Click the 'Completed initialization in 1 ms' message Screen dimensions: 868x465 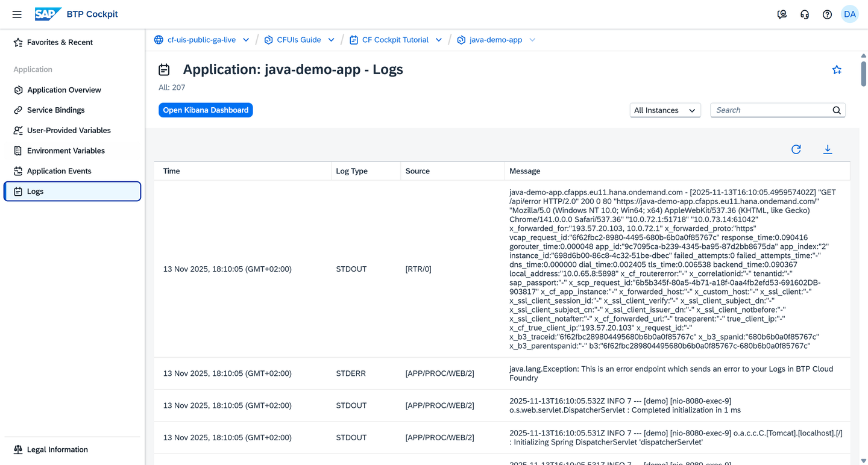625,405
